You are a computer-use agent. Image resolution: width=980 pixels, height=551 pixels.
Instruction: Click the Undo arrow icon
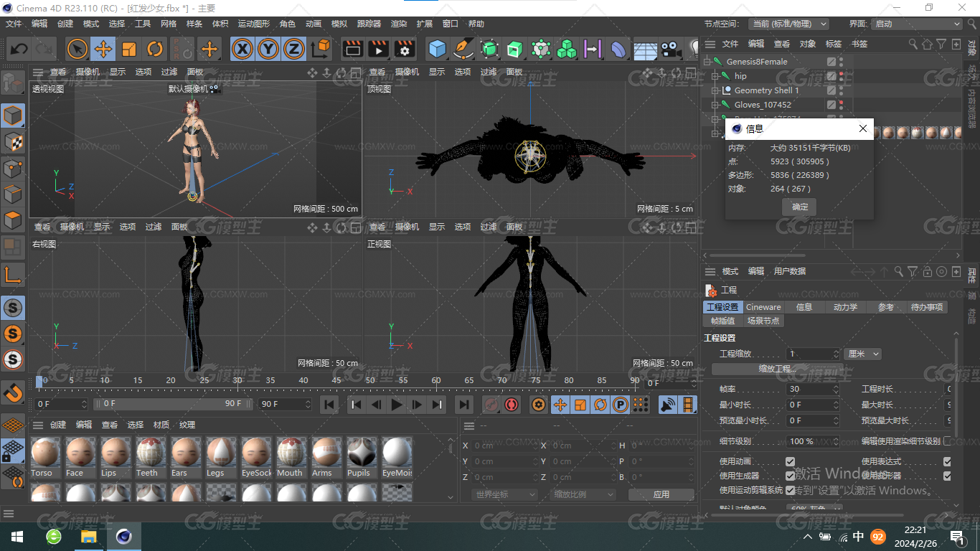coord(19,50)
